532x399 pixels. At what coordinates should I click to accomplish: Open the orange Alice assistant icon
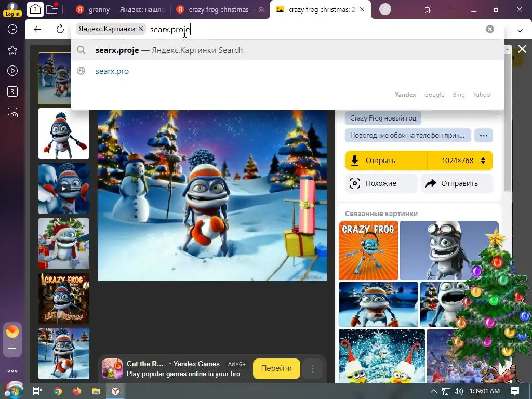[x=12, y=331]
